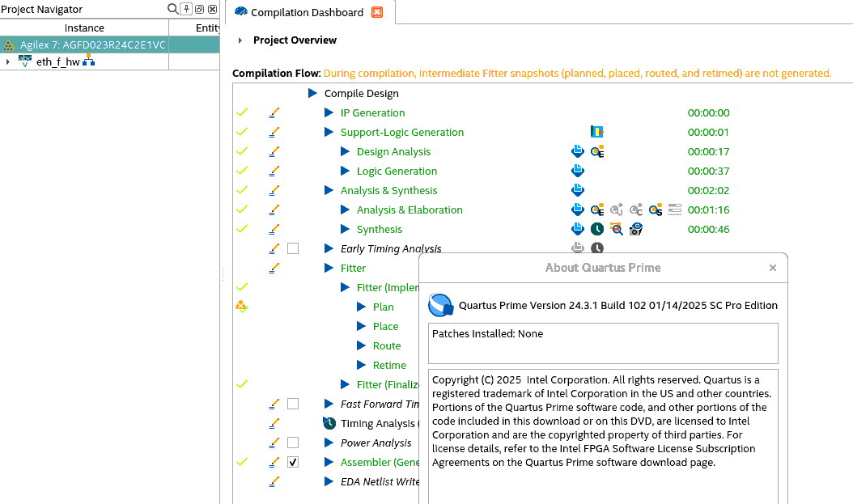The height and width of the screenshot is (504, 853).
Task: Click the Analysis & Elaboration stage link
Action: coord(410,210)
